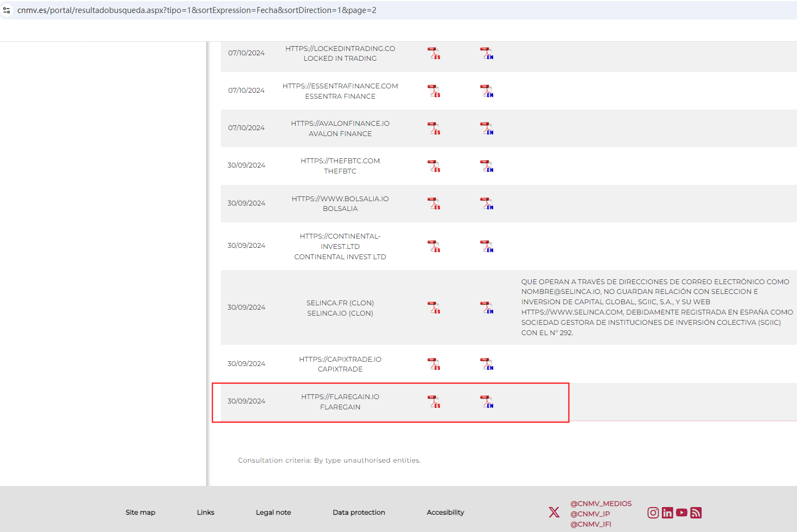
Task: Open the CNMV X (Twitter) icon
Action: tap(554, 512)
